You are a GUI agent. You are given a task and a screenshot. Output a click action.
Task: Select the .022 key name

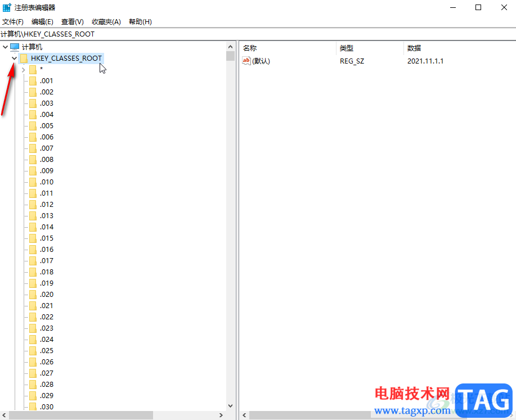(47, 317)
